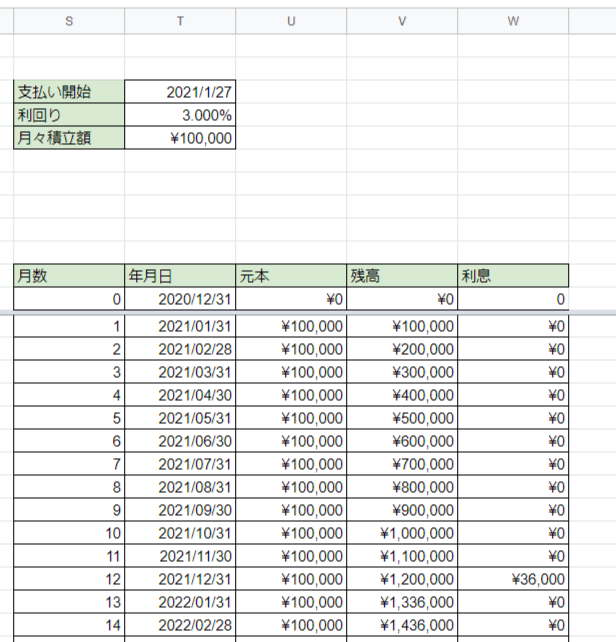Image resolution: width=616 pixels, height=642 pixels.
Task: Click the 利息 table header cell
Action: (513, 275)
